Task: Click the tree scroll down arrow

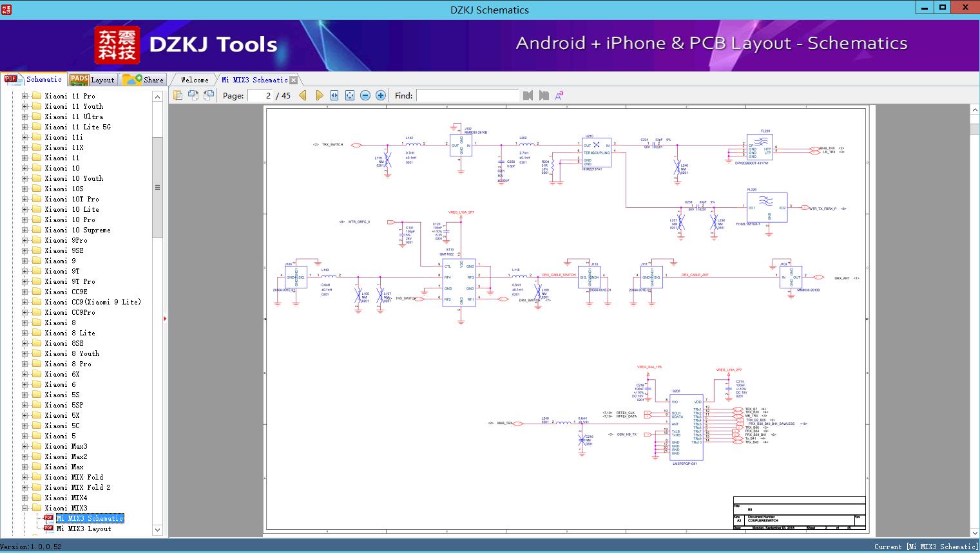Action: 157,530
